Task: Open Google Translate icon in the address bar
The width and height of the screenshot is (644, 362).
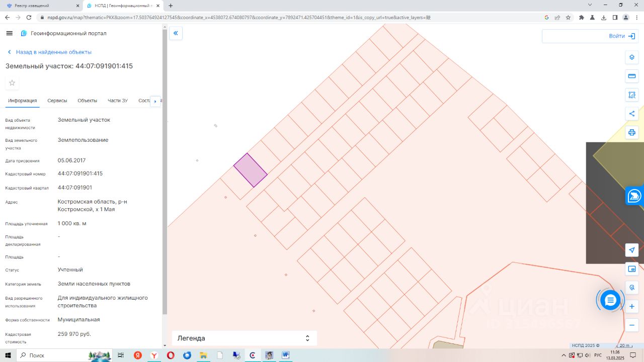Action: pos(546,17)
